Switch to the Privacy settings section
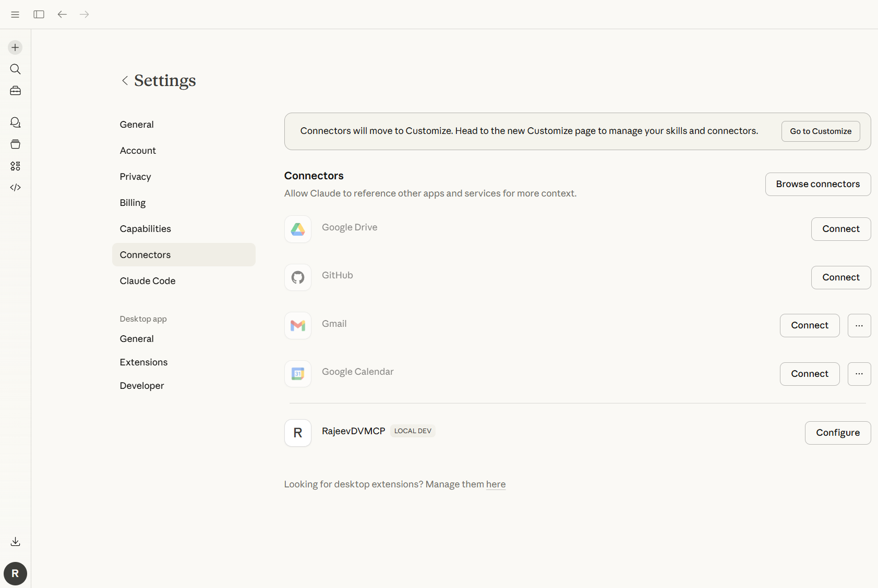878x588 pixels. pyautogui.click(x=135, y=177)
